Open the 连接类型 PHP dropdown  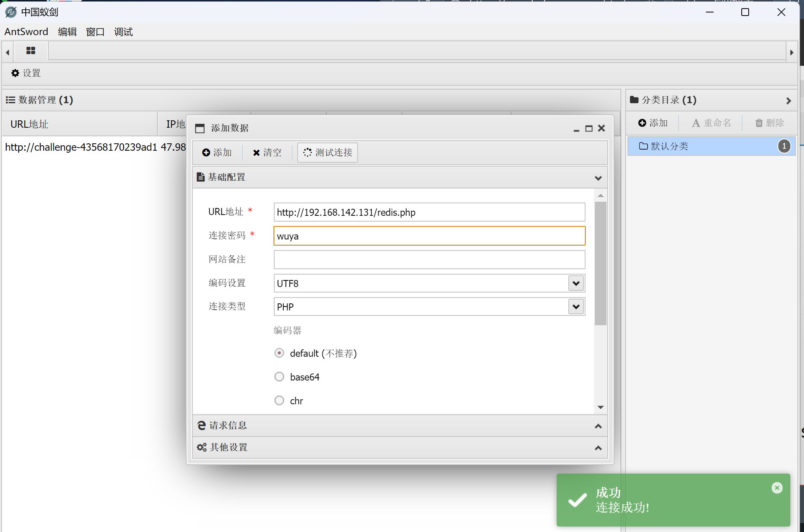tap(576, 307)
